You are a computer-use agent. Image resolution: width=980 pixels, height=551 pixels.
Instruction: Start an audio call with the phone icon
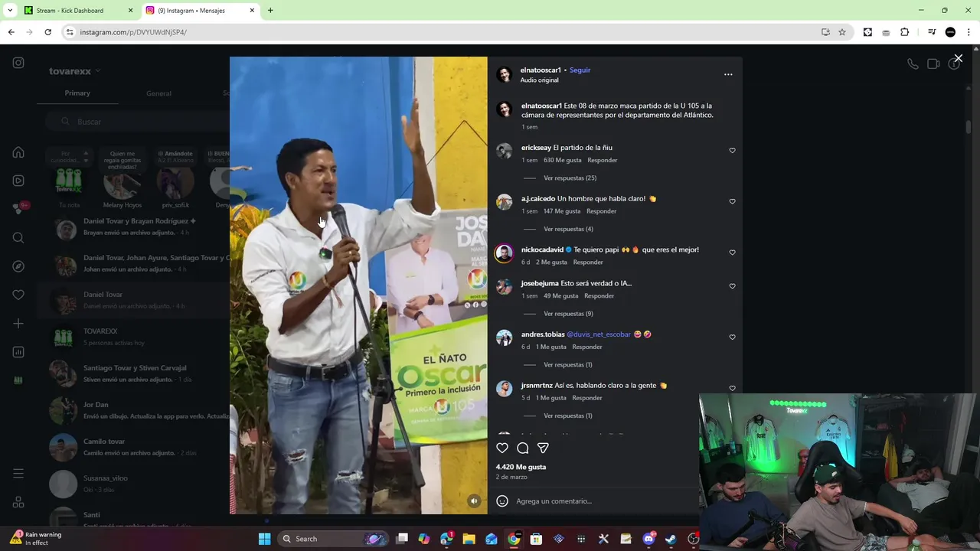913,64
